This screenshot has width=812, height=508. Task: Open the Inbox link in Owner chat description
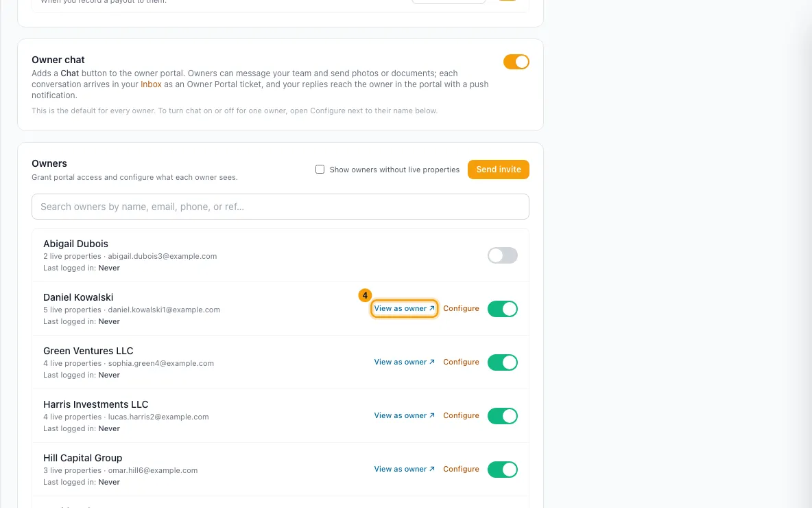[x=151, y=84]
